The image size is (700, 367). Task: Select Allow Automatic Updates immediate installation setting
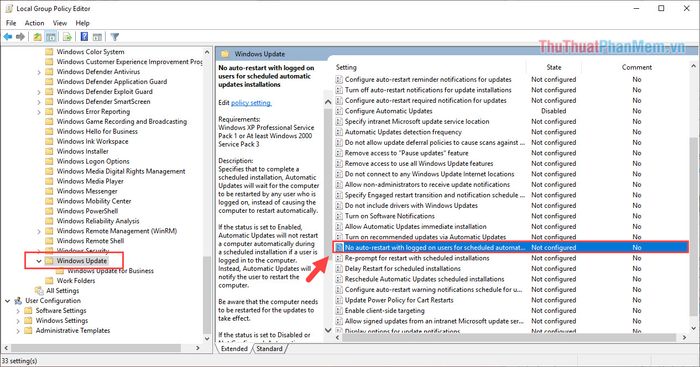coord(415,226)
